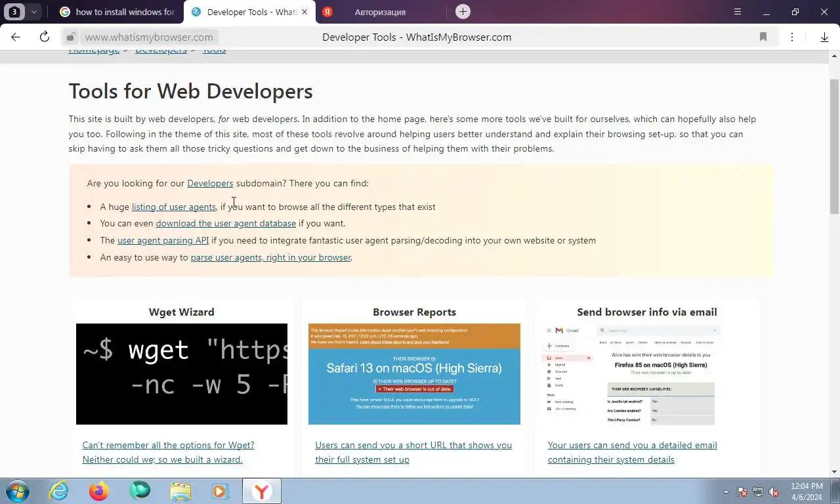
Task: Open the Developers subdomain link
Action: point(210,183)
